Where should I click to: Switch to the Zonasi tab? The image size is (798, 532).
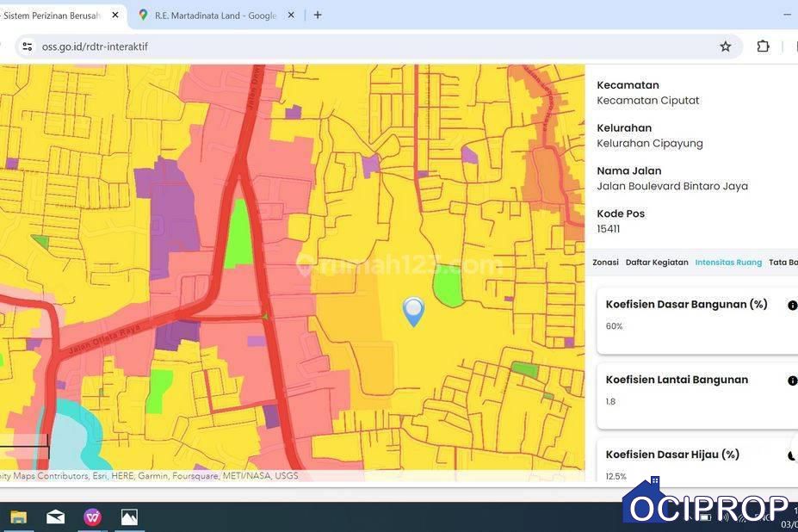(605, 263)
